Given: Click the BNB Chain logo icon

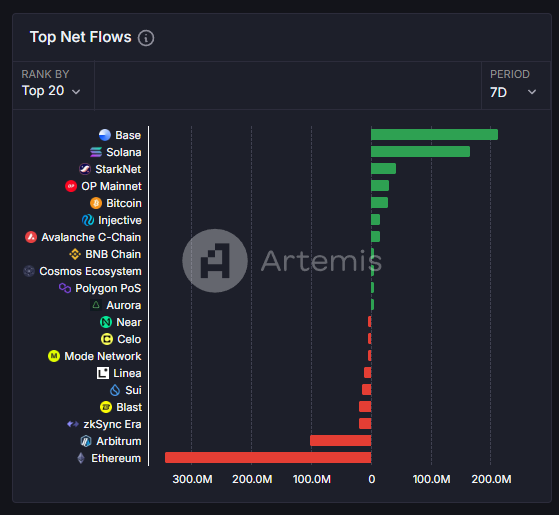Looking at the screenshot, I should [75, 254].
